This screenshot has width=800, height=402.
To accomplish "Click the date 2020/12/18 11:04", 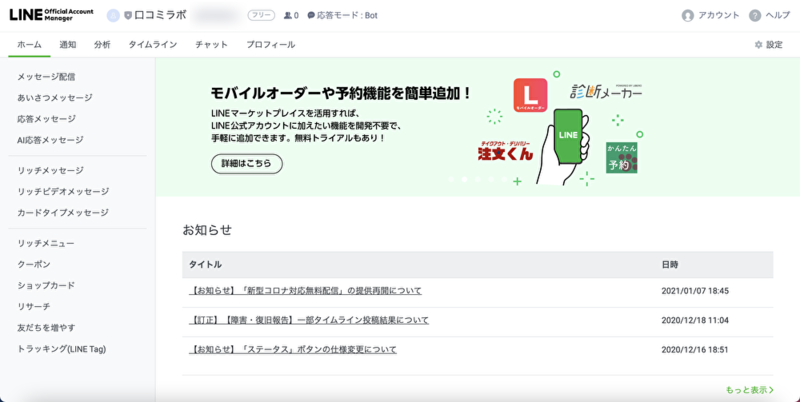I will pos(695,320).
